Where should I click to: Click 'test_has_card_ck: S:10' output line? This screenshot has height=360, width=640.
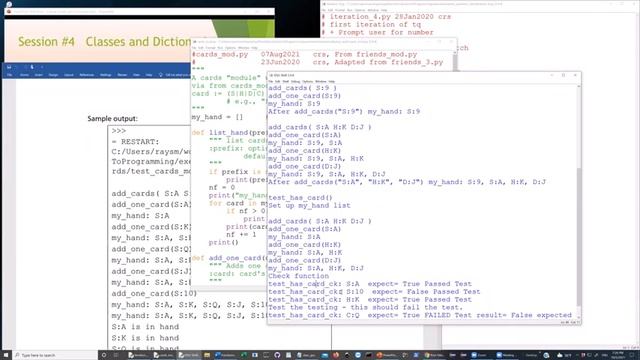pos(374,291)
